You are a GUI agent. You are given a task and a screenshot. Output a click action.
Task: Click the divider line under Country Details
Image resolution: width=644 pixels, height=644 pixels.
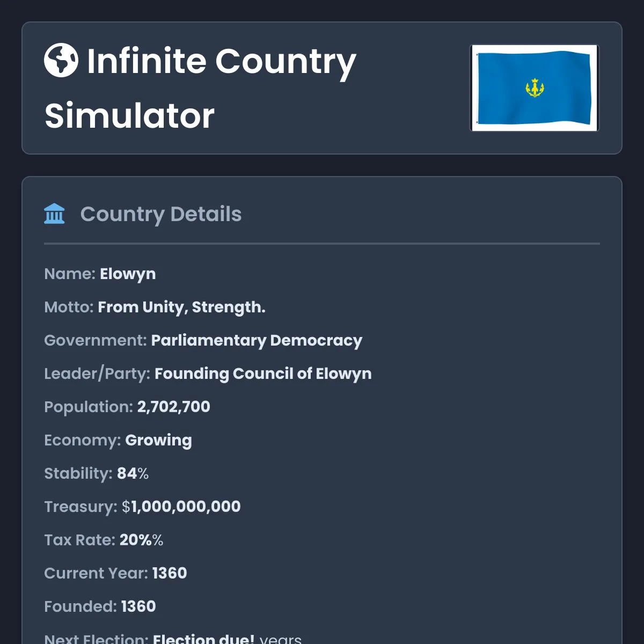(322, 243)
